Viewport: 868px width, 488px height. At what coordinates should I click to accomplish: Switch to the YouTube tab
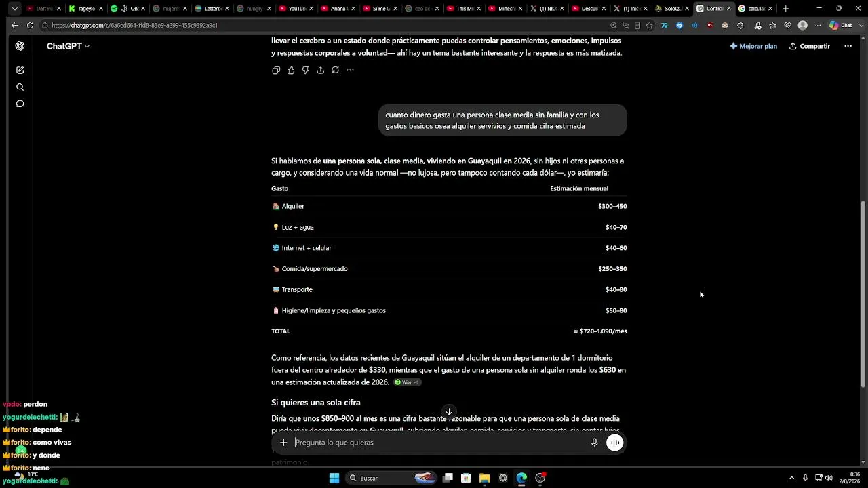(296, 9)
